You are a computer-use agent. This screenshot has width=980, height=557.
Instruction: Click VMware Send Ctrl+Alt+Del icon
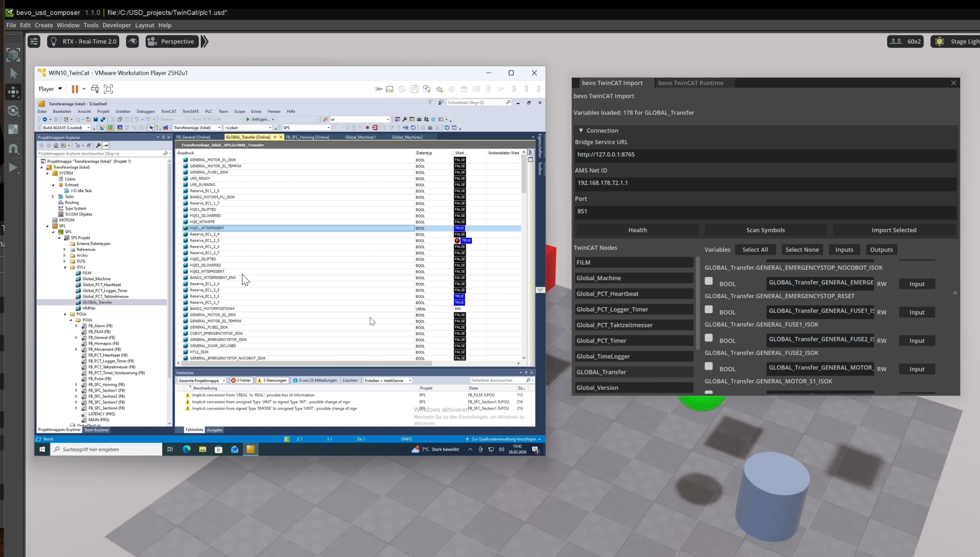[95, 89]
